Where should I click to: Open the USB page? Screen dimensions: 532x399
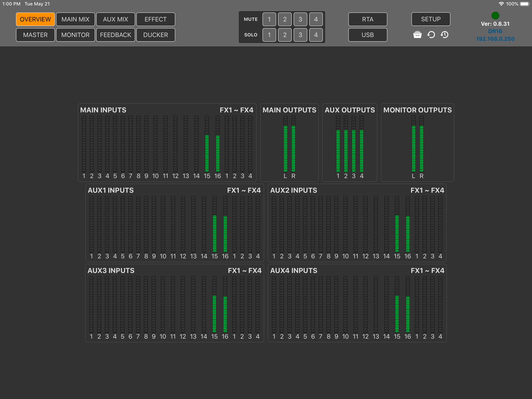[x=368, y=35]
